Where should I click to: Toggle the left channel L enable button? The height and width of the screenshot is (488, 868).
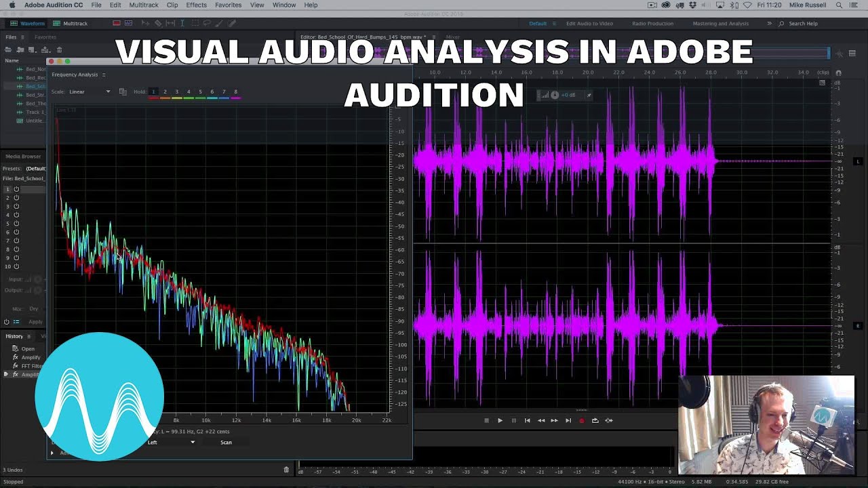click(x=858, y=161)
